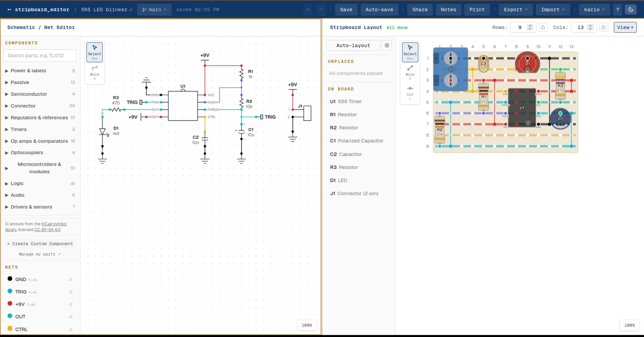Click the Share button
This screenshot has height=337, width=644.
(x=420, y=10)
